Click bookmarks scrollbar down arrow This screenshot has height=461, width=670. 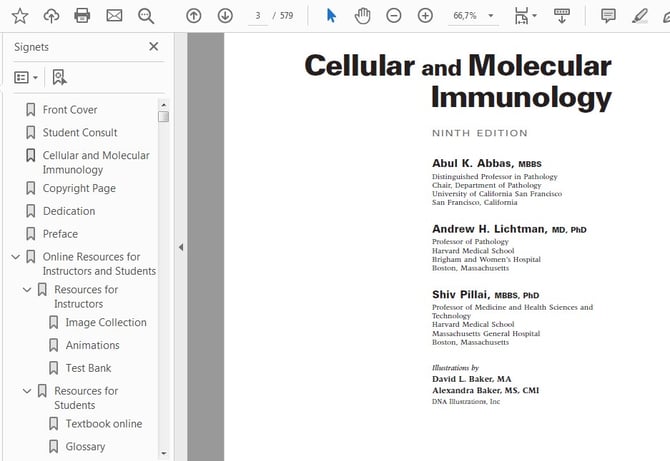(x=163, y=453)
